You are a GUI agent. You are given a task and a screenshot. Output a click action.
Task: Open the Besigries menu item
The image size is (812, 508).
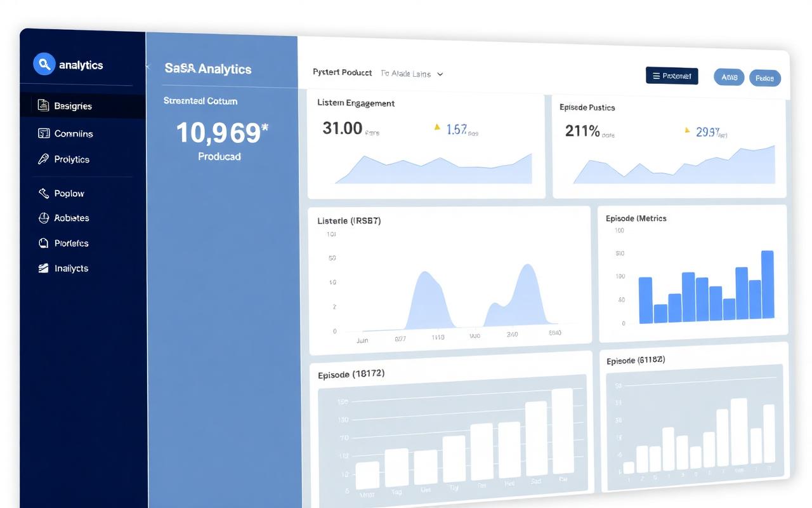[82, 106]
